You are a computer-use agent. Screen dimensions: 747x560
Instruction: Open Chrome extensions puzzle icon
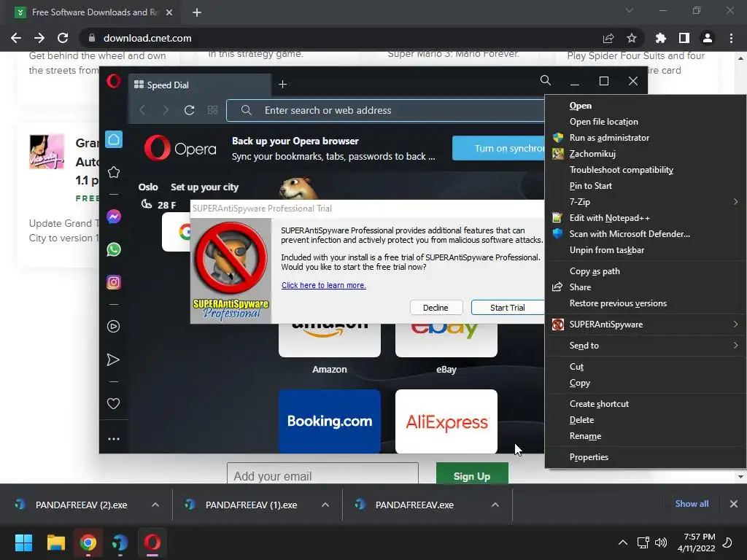[x=660, y=38]
